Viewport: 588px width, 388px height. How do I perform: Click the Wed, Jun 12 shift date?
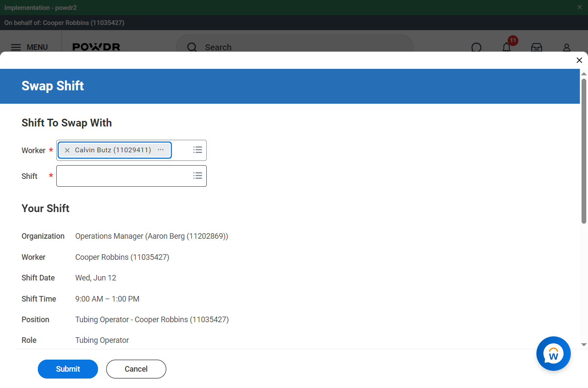click(x=96, y=278)
